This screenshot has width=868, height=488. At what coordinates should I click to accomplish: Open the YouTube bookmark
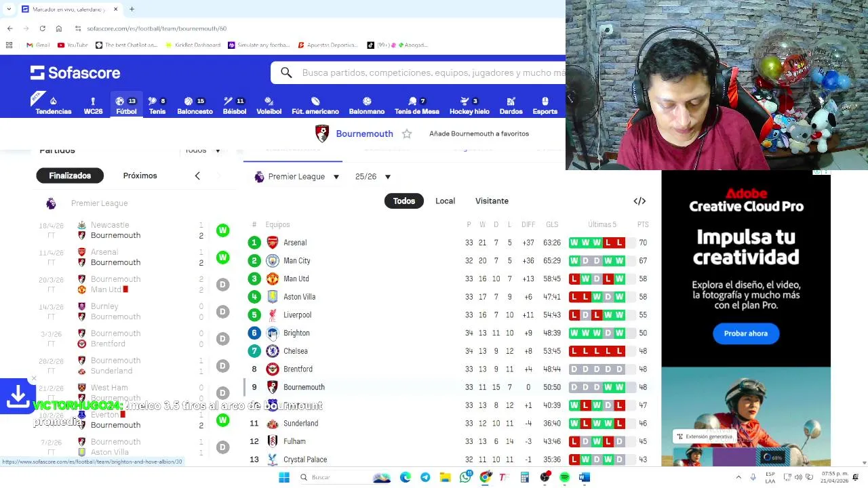point(73,45)
